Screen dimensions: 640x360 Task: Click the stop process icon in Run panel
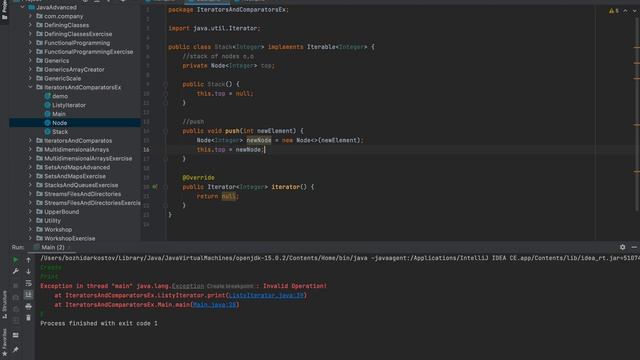click(16, 285)
